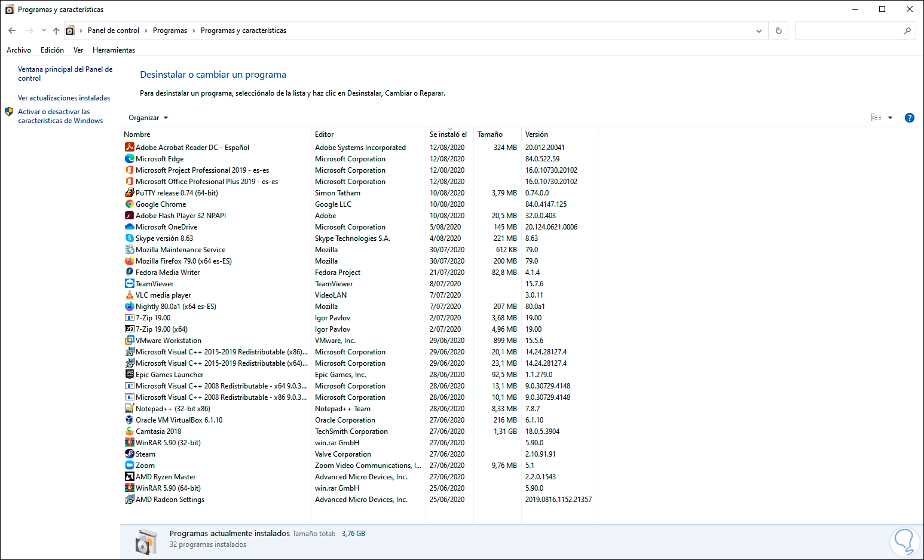Click the search magnifier icon
The image size is (924, 560).
coord(907,30)
